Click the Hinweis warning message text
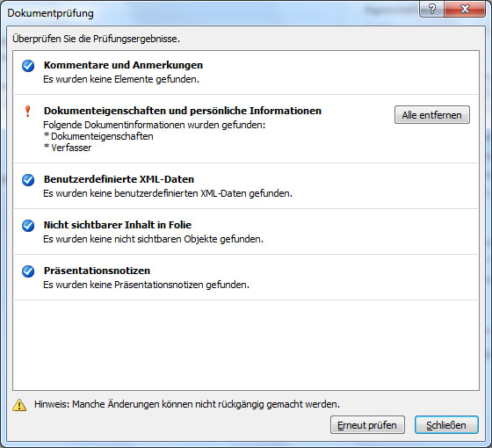The width and height of the screenshot is (492, 448). coord(187,404)
